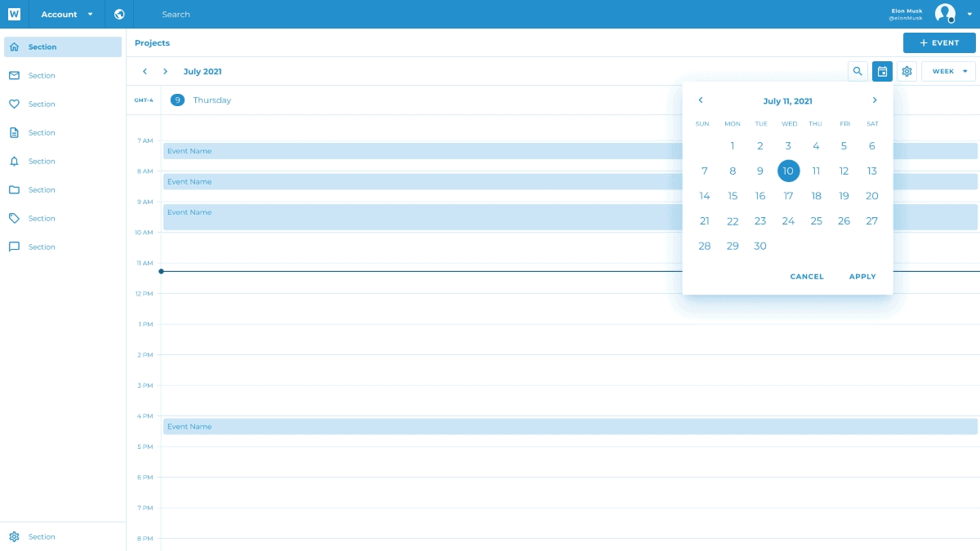
Task: Show previous month in date picker
Action: (701, 100)
